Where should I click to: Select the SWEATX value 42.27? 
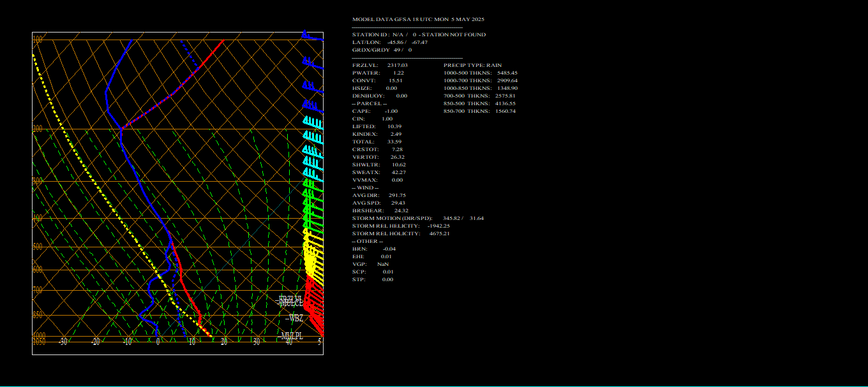pyautogui.click(x=399, y=172)
